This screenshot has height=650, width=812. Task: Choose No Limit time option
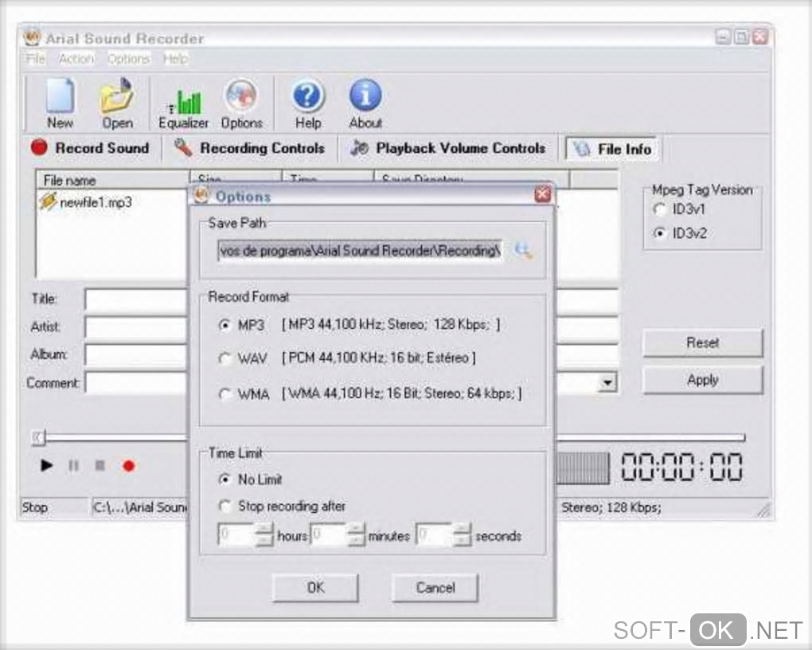point(224,480)
